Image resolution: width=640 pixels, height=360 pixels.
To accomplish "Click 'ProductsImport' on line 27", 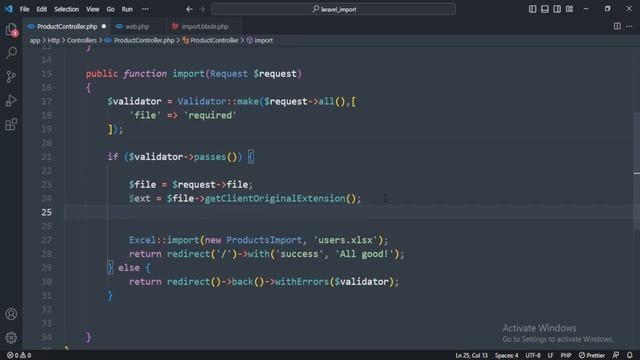I will (264, 240).
